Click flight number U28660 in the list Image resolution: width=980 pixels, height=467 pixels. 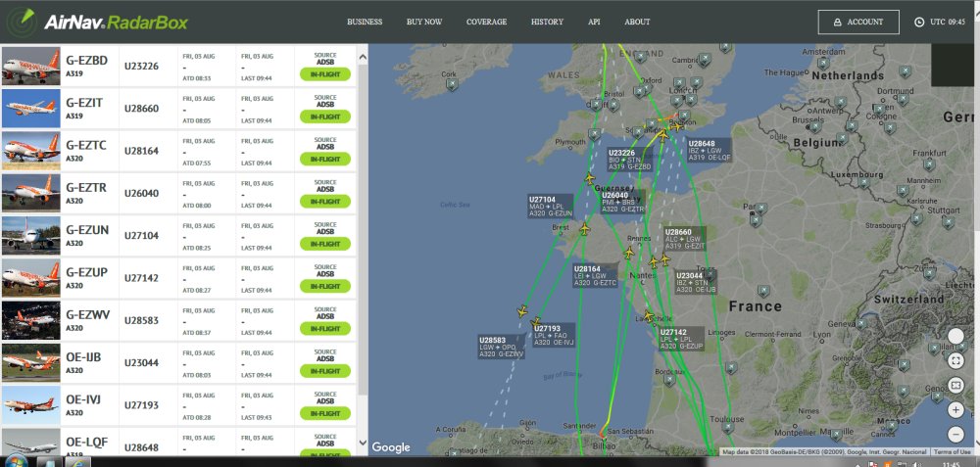[141, 108]
